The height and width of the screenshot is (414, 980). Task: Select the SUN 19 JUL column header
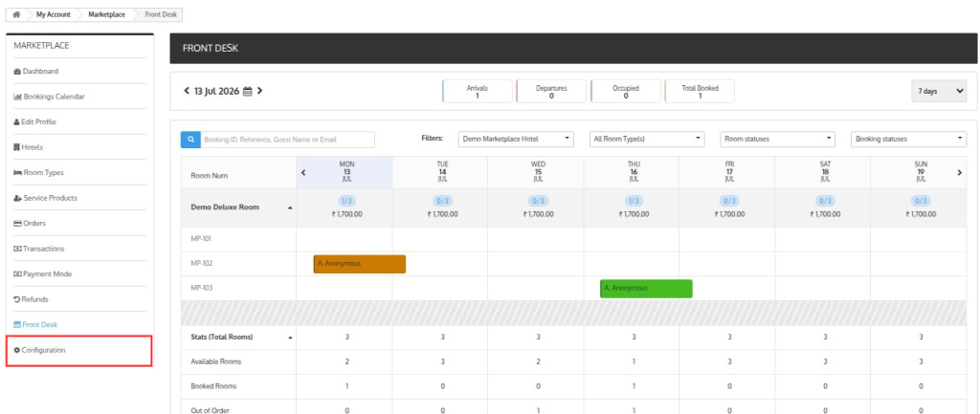921,172
